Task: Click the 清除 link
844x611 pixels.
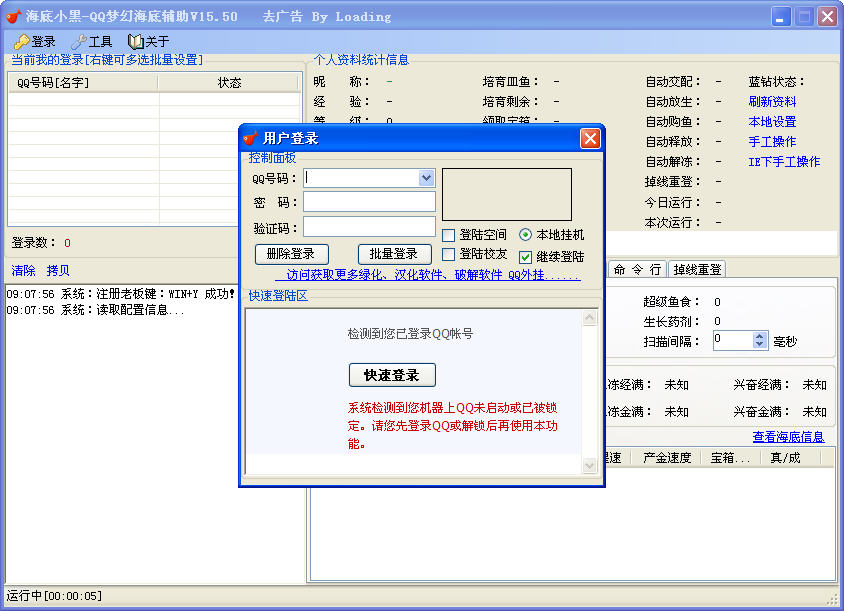Action: pos(24,270)
